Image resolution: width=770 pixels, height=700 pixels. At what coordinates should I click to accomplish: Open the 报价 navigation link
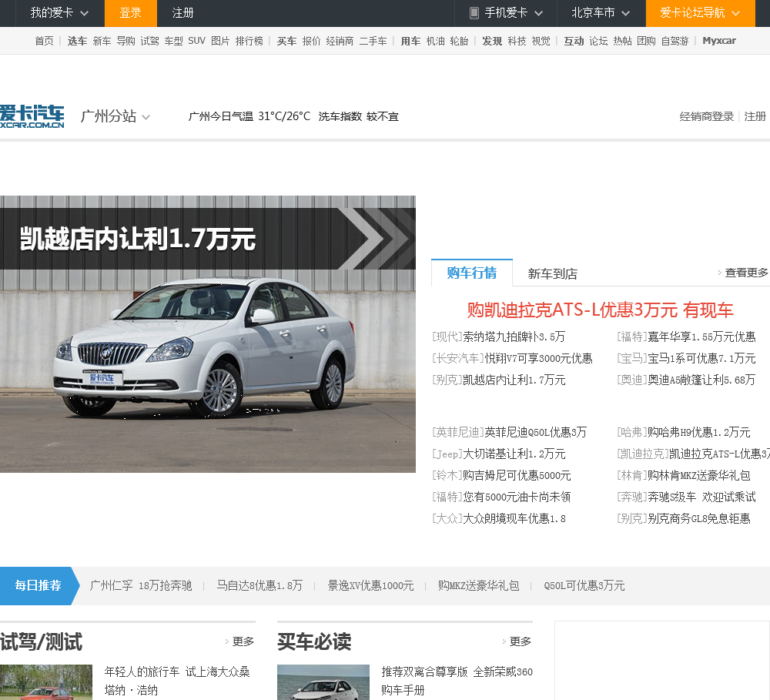click(311, 41)
